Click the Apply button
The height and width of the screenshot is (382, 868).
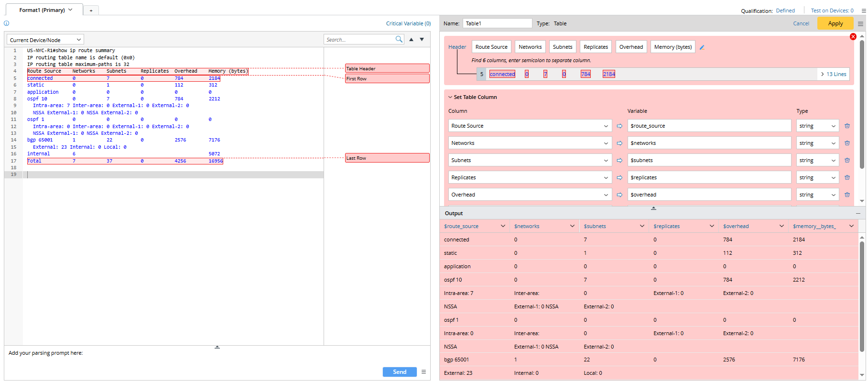coord(835,23)
